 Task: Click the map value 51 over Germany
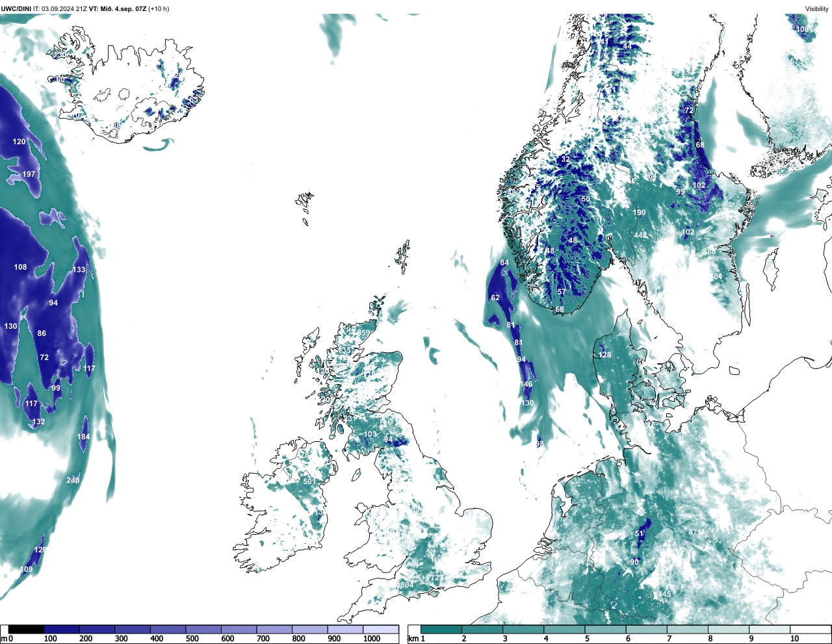pos(639,534)
